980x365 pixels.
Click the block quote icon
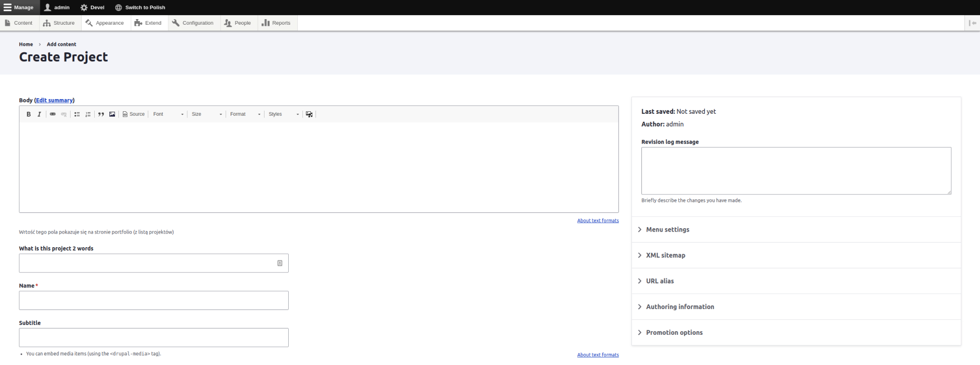click(x=101, y=114)
